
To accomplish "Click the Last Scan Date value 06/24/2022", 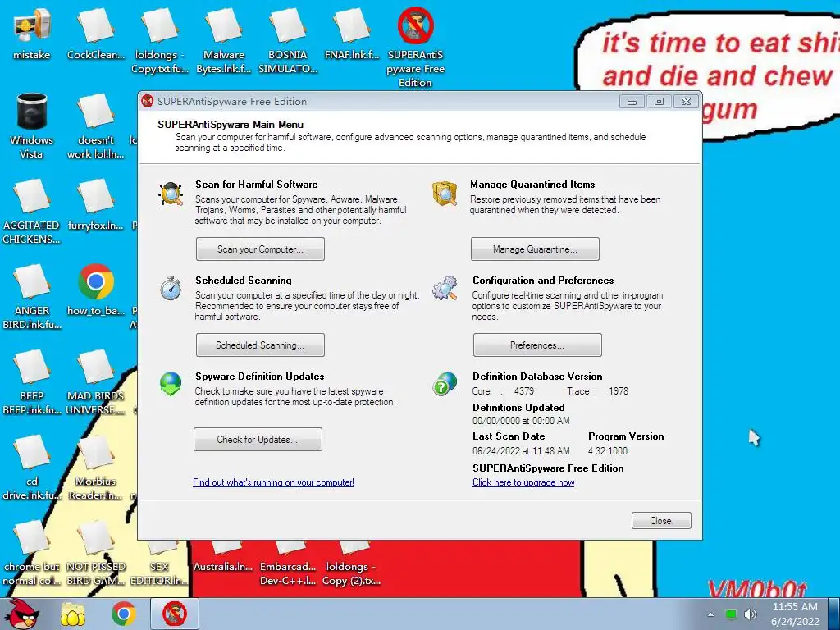I will [521, 451].
